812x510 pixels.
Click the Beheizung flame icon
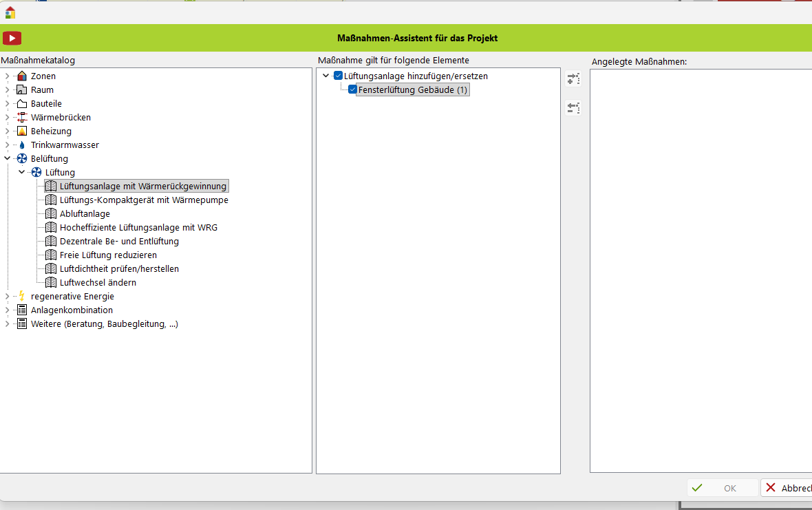(x=22, y=131)
